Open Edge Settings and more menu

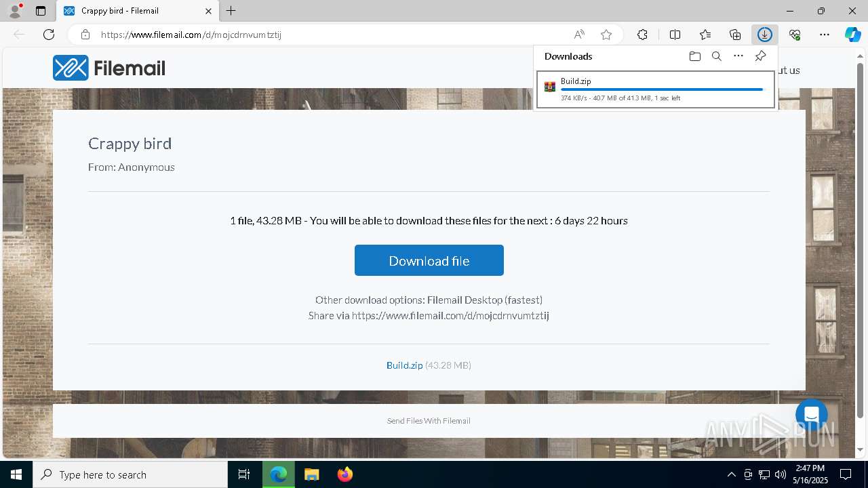click(x=825, y=35)
